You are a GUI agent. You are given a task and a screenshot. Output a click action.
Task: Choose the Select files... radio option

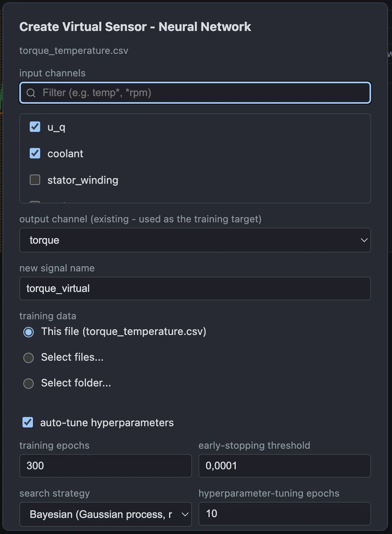(x=29, y=358)
